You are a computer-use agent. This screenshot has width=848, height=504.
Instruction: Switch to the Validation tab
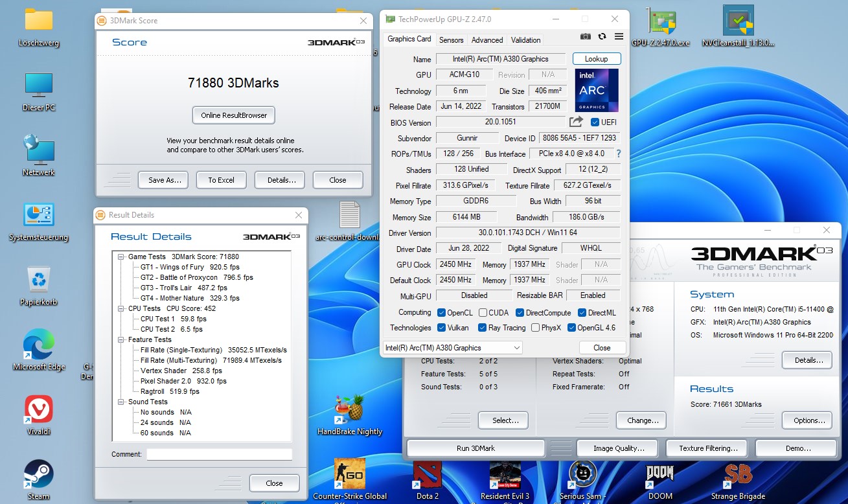click(526, 40)
